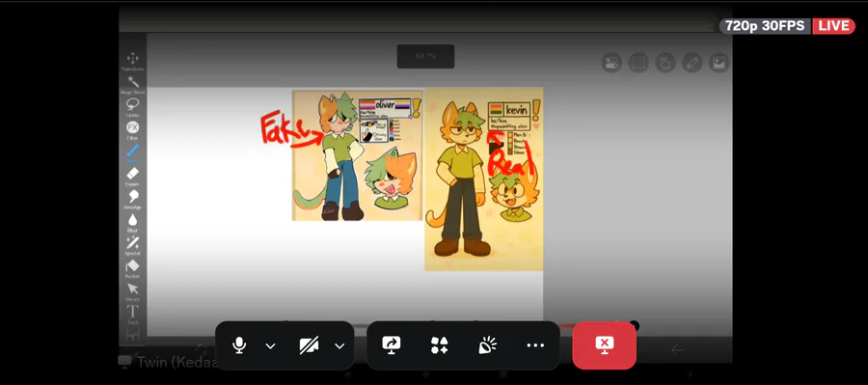Choose the Lasso selection tool

click(132, 105)
